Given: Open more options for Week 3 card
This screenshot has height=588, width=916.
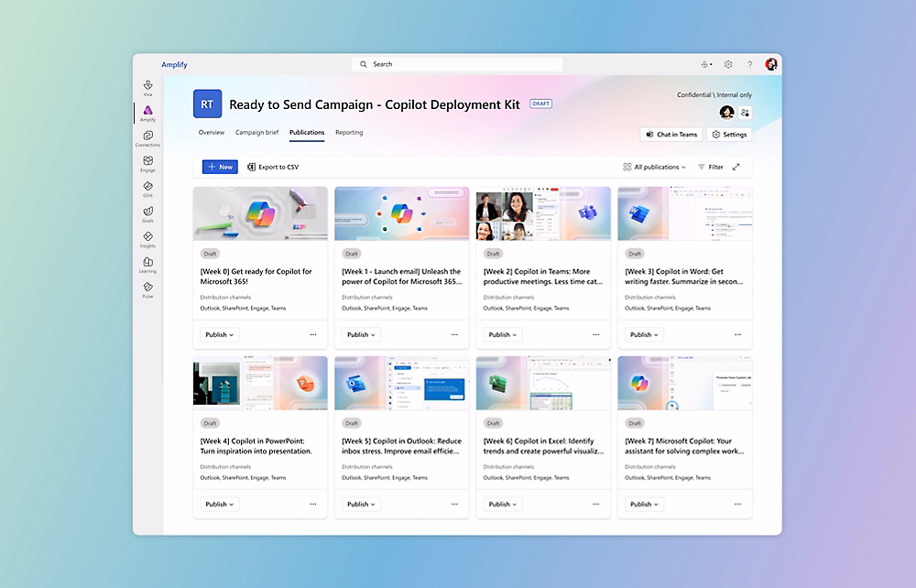Looking at the screenshot, I should 737,334.
